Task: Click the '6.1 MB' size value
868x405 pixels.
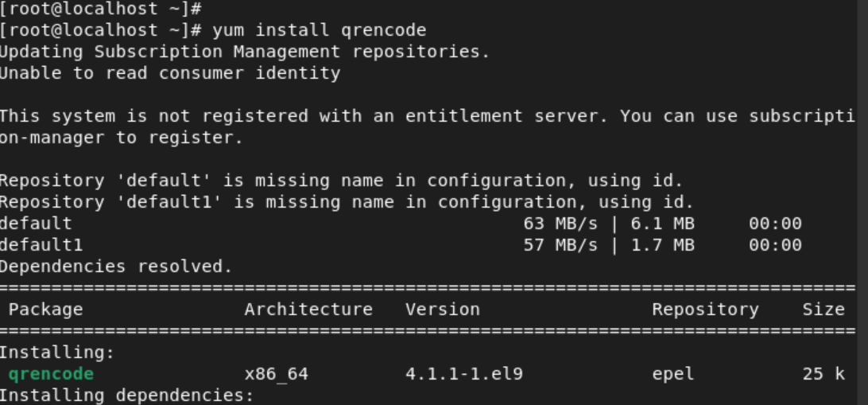Action: click(663, 224)
